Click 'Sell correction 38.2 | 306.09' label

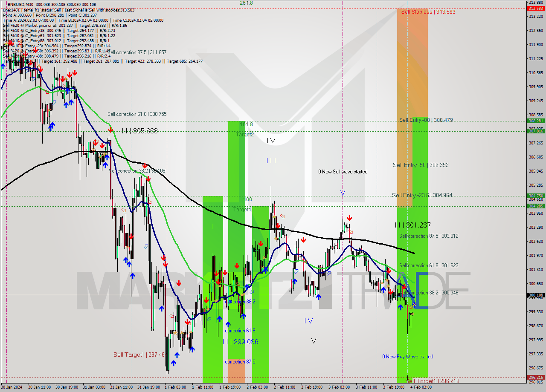[137, 171]
